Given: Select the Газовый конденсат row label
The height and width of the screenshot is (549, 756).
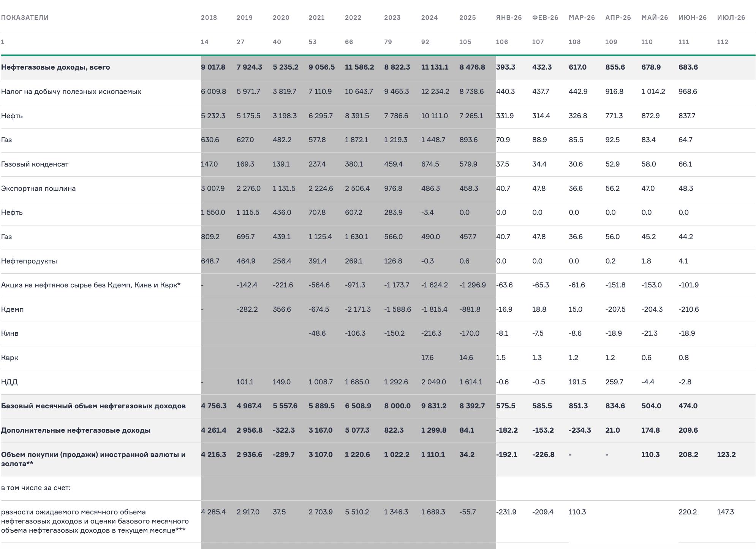Looking at the screenshot, I should pos(35,164).
